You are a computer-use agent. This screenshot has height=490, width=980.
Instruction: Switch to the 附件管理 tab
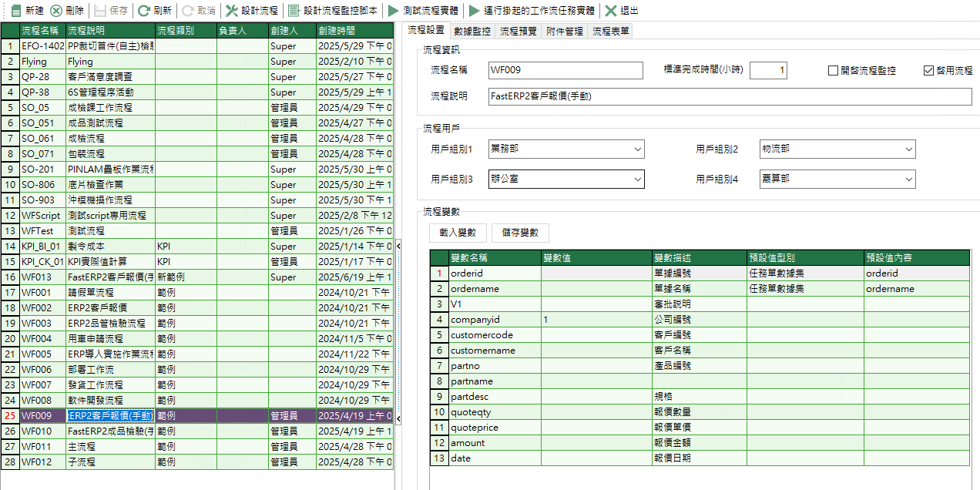(x=565, y=32)
